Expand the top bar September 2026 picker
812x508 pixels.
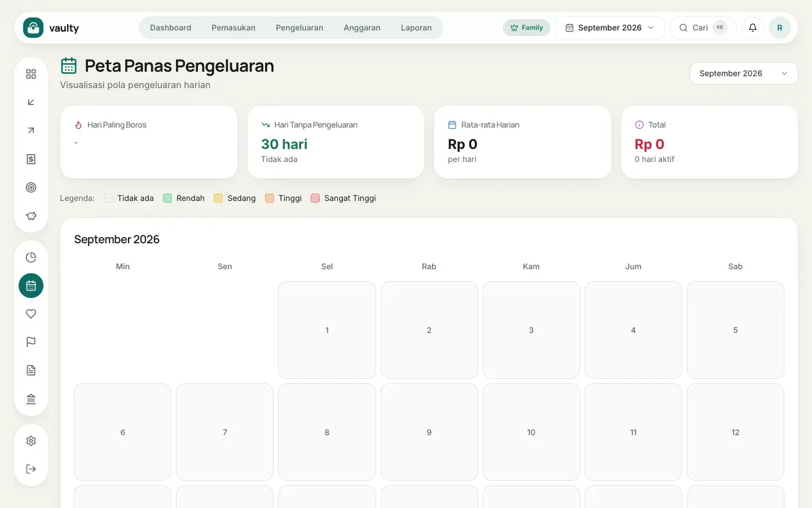tap(610, 28)
